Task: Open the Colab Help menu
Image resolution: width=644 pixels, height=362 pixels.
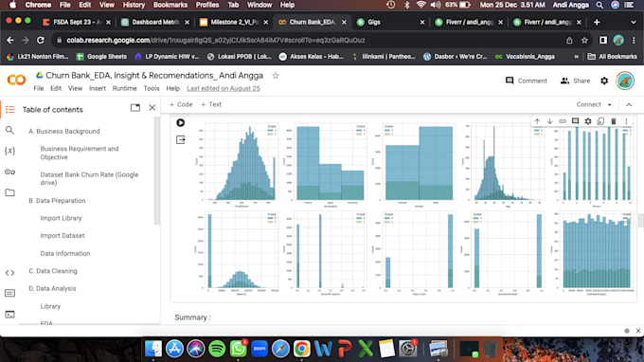Action: 173,88
